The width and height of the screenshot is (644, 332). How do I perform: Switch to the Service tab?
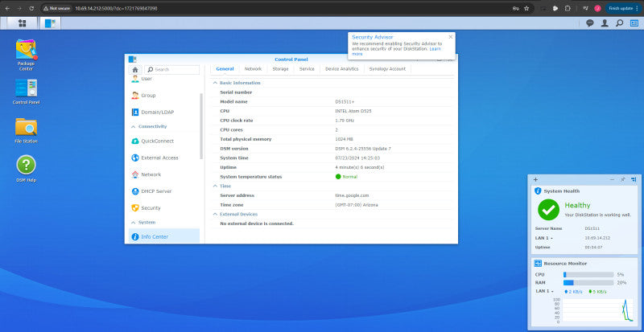[x=307, y=69]
